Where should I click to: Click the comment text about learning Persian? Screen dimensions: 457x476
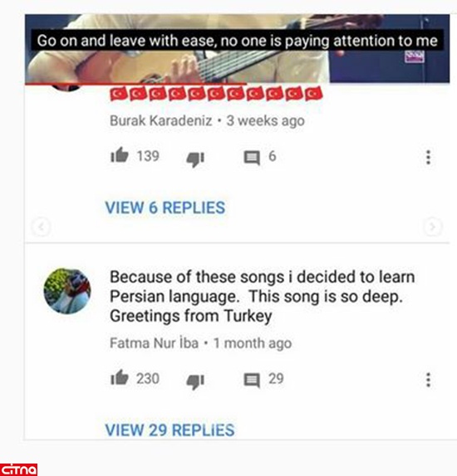262,297
